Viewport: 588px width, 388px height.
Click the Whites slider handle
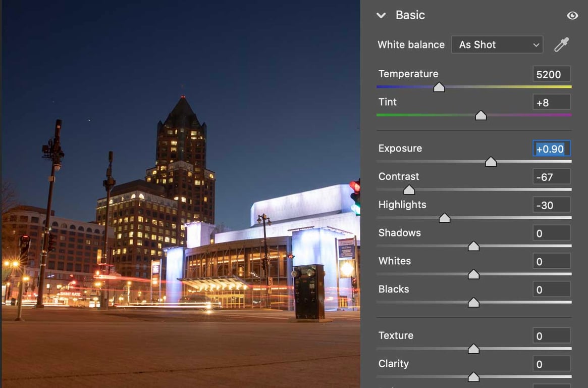(473, 274)
